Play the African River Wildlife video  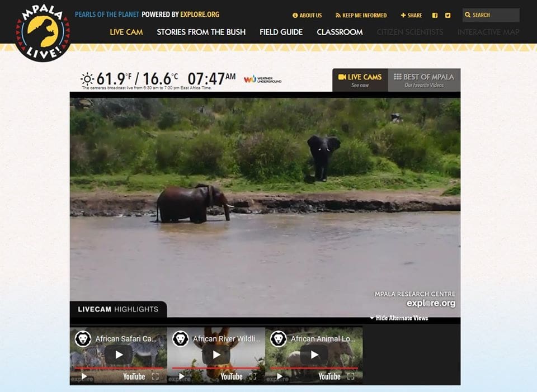(x=216, y=355)
